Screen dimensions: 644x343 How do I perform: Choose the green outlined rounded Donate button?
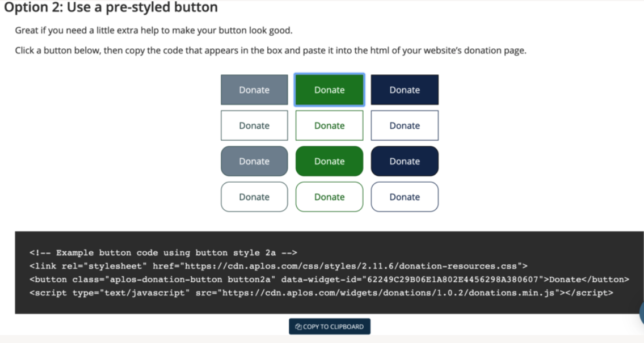[x=330, y=197]
